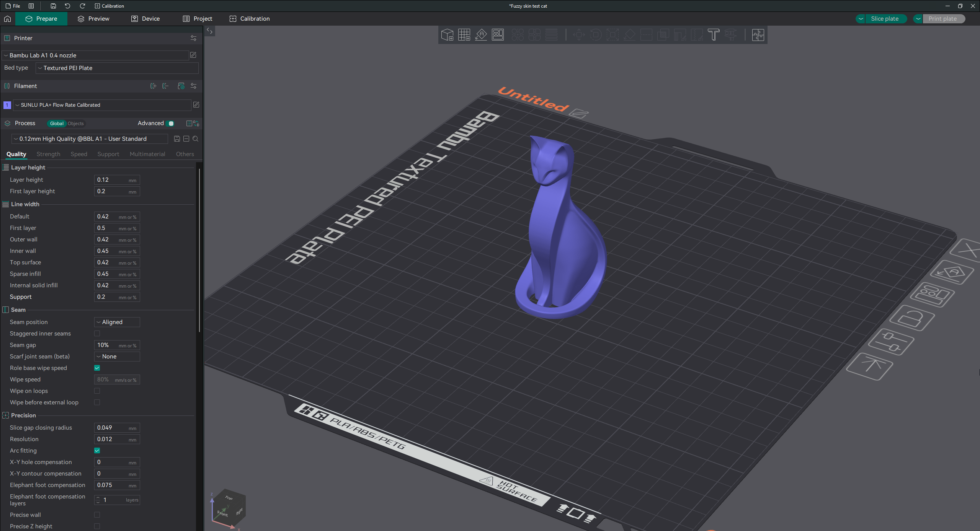980x531 pixels.
Task: Click the Slice plate button
Action: click(884, 19)
